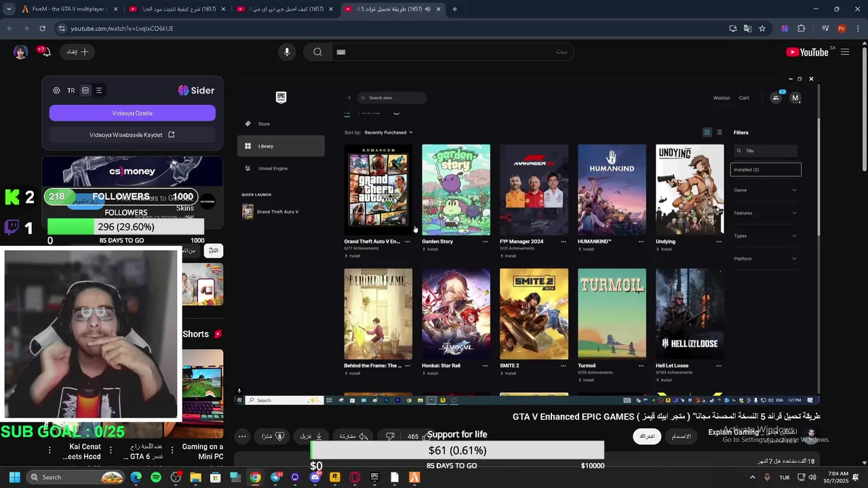Open video more-actions three dots button
Screen dimensions: 868x488
(x=242, y=436)
